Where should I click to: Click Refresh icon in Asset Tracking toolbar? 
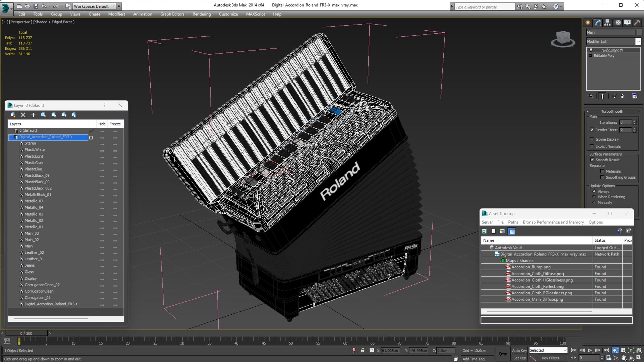484,231
